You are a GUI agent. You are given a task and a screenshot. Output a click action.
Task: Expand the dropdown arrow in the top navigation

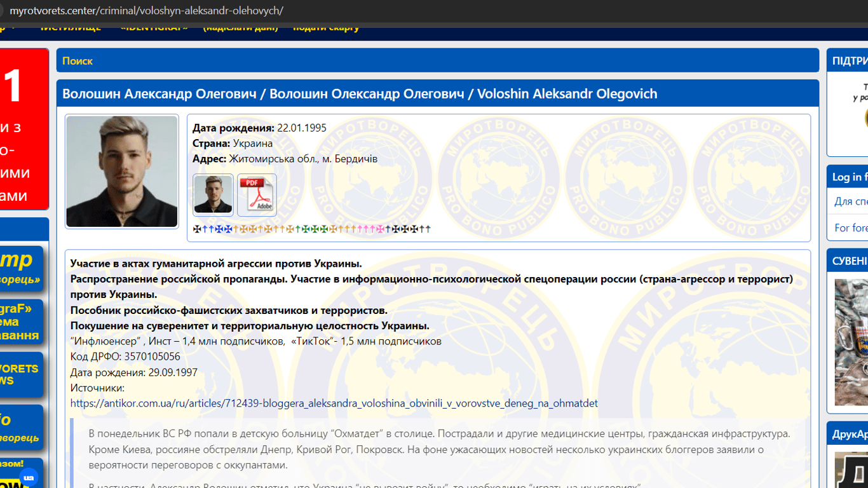tap(14, 27)
